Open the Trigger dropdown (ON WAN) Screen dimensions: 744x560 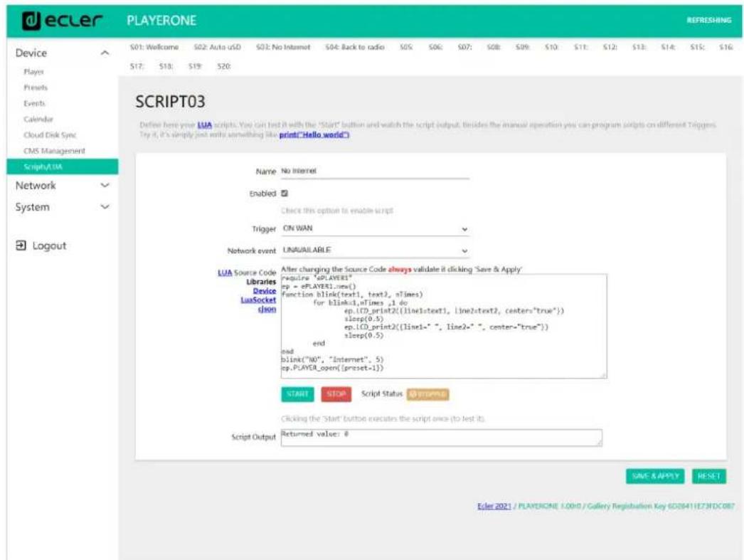(375, 228)
